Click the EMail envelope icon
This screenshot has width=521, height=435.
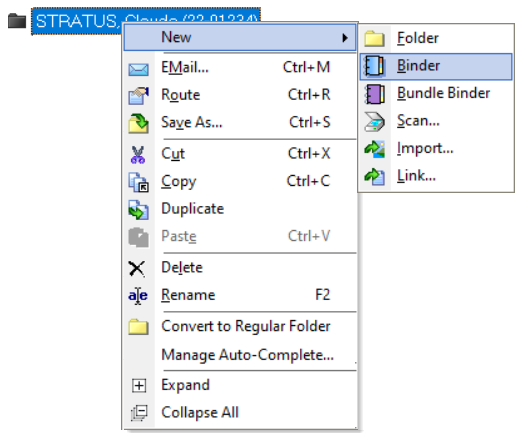click(x=138, y=69)
